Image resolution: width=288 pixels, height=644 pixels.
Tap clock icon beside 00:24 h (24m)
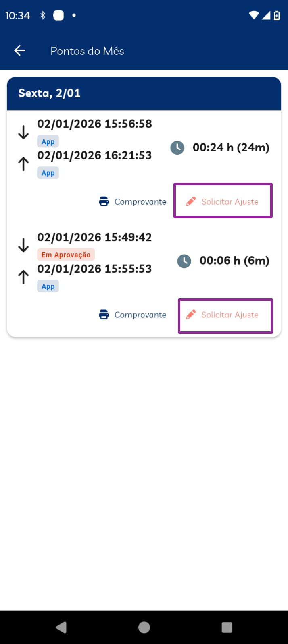[177, 148]
